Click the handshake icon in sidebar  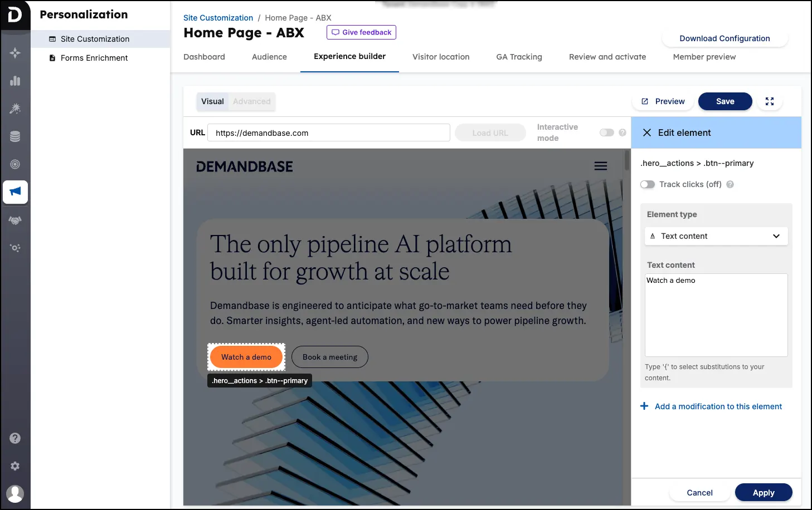pos(15,219)
